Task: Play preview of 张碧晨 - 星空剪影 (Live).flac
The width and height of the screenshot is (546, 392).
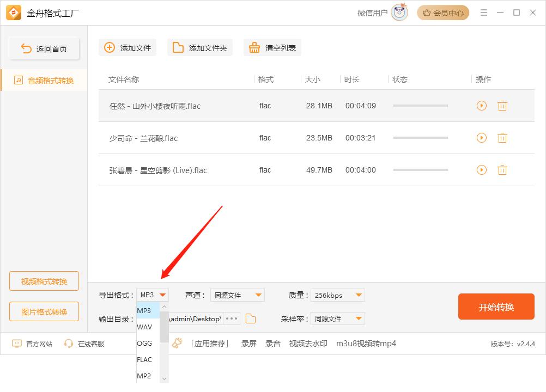Action: (x=481, y=170)
